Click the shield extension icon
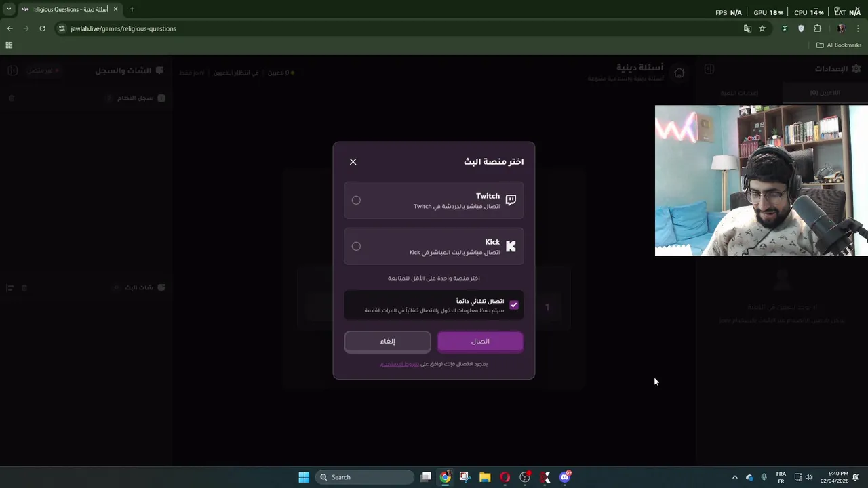The image size is (868, 488). pyautogui.click(x=801, y=28)
